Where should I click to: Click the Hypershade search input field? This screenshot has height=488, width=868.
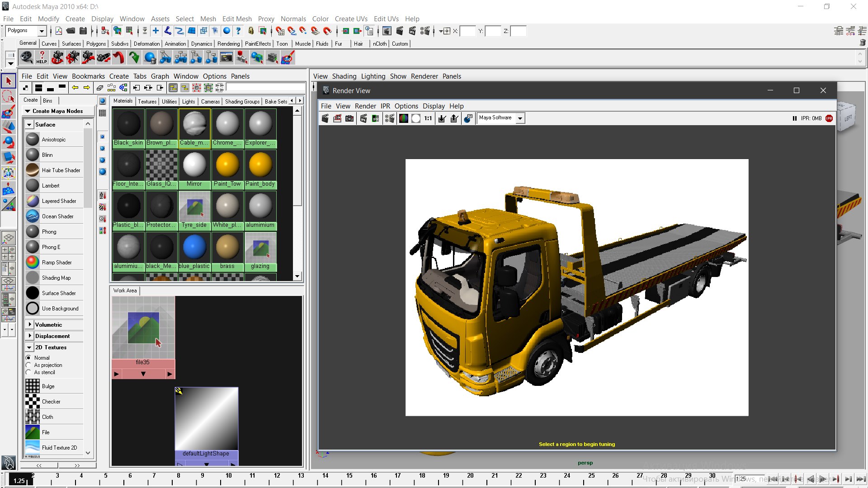(x=265, y=88)
